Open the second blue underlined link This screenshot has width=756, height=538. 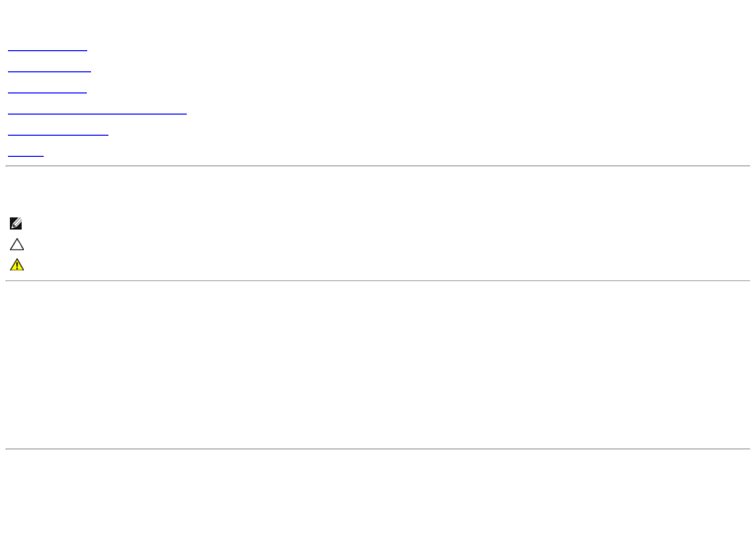click(x=49, y=69)
